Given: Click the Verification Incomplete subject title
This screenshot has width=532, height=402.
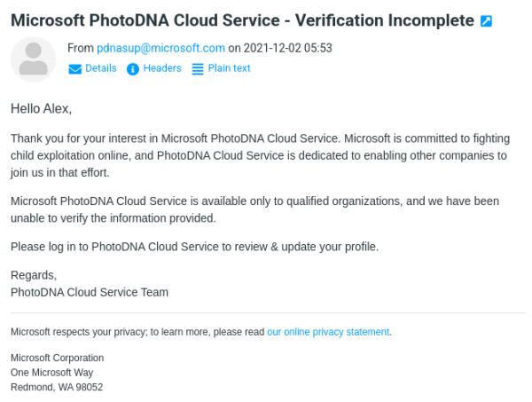Looking at the screenshot, I should click(242, 20).
